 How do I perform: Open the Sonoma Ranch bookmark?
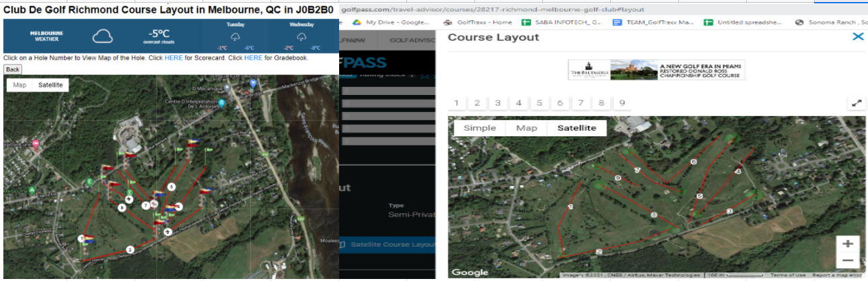click(x=831, y=22)
